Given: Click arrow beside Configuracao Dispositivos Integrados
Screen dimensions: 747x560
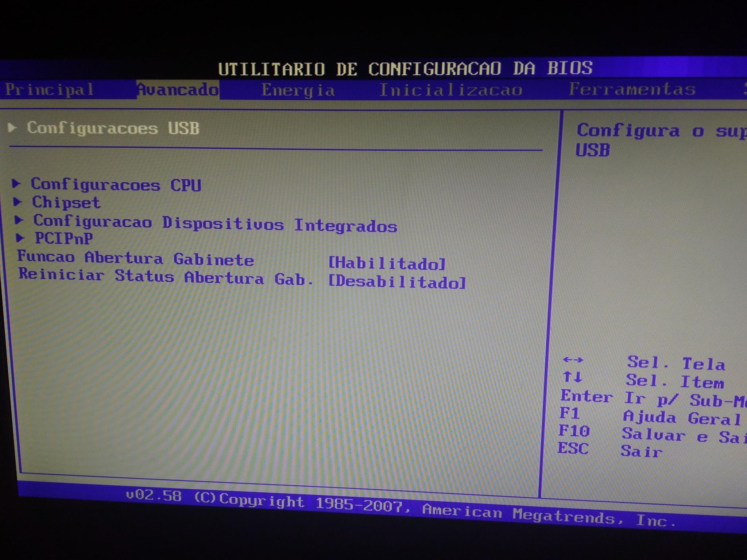Looking at the screenshot, I should pos(19,220).
